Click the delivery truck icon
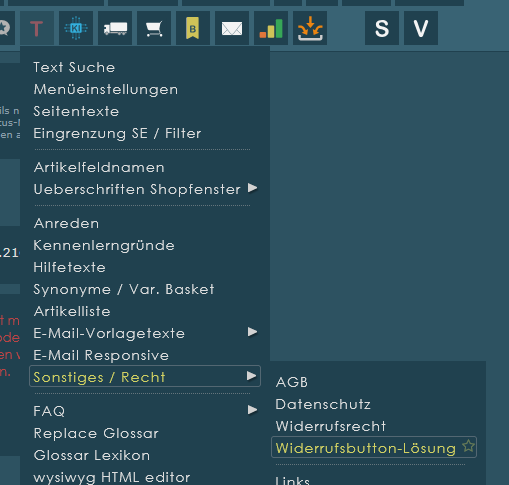Image resolution: width=509 pixels, height=485 pixels. click(115, 28)
